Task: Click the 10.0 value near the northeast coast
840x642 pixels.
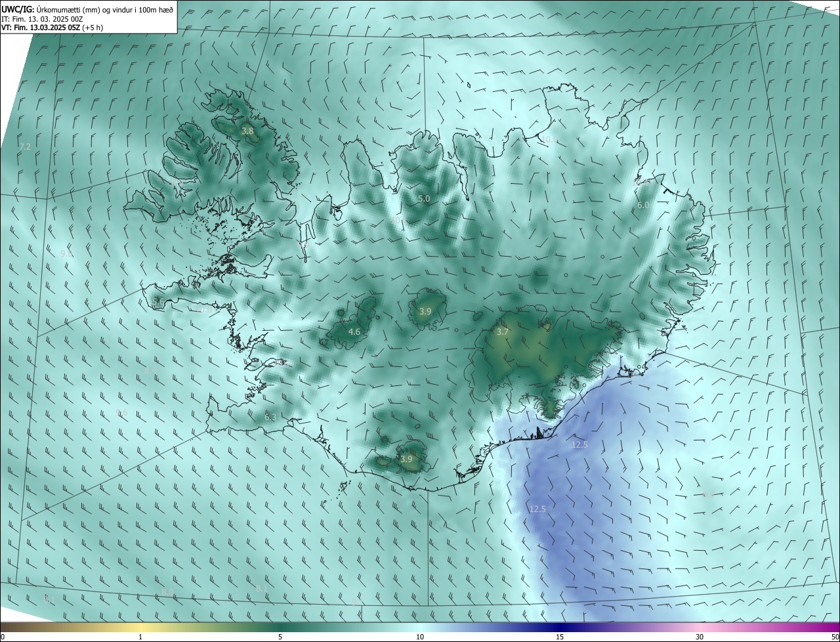Action: pyautogui.click(x=549, y=139)
